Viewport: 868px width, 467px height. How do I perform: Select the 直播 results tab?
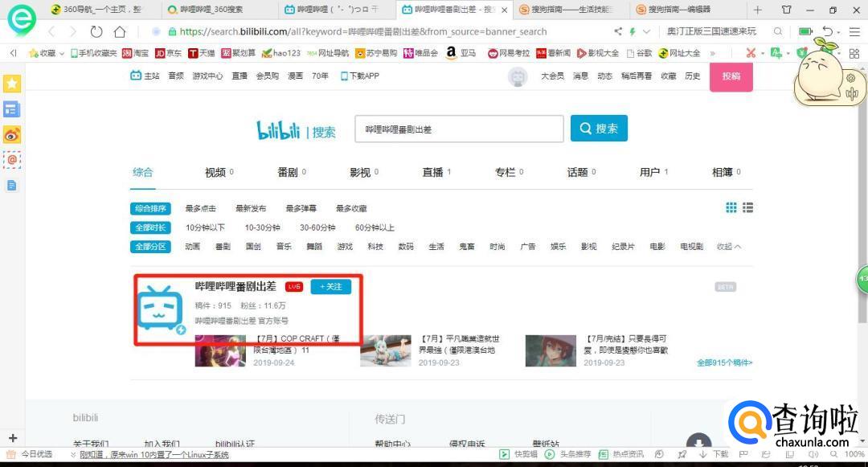(x=436, y=172)
